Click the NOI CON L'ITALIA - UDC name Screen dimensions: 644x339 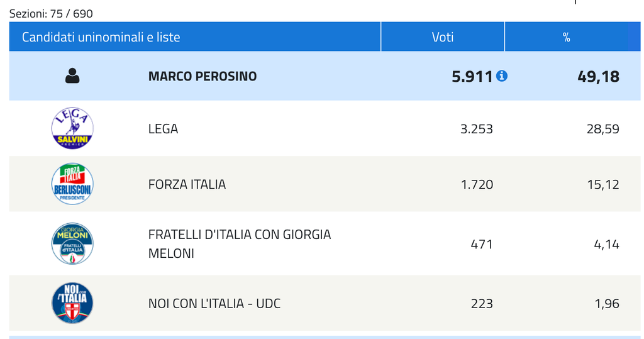point(214,304)
